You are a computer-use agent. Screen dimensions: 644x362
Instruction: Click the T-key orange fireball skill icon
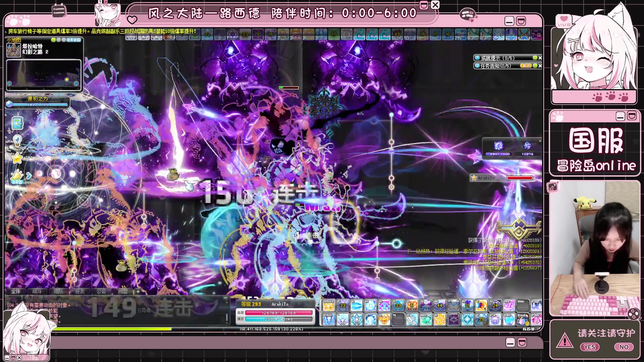click(x=481, y=305)
